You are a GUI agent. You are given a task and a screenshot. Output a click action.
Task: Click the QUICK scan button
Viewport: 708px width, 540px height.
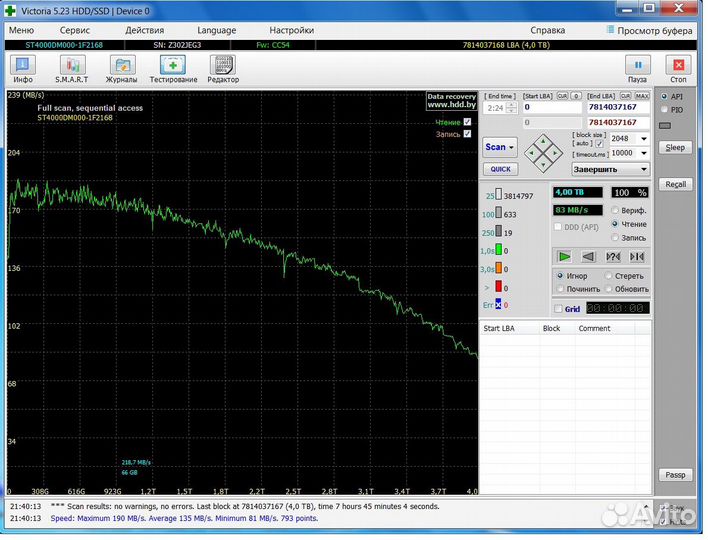point(500,169)
